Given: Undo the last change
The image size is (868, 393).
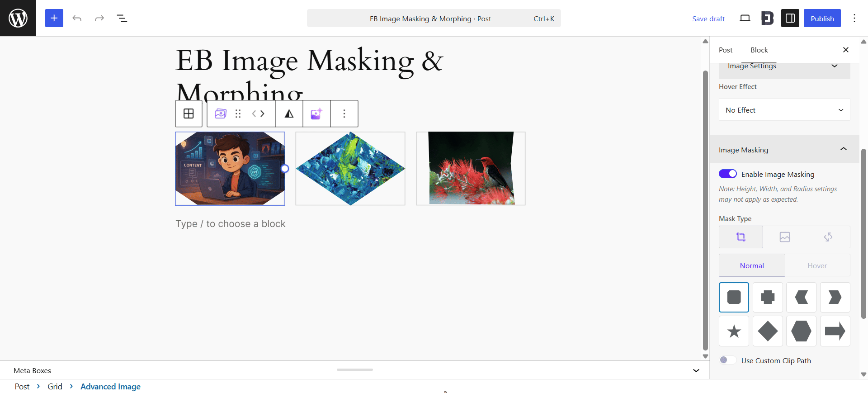Looking at the screenshot, I should [77, 18].
